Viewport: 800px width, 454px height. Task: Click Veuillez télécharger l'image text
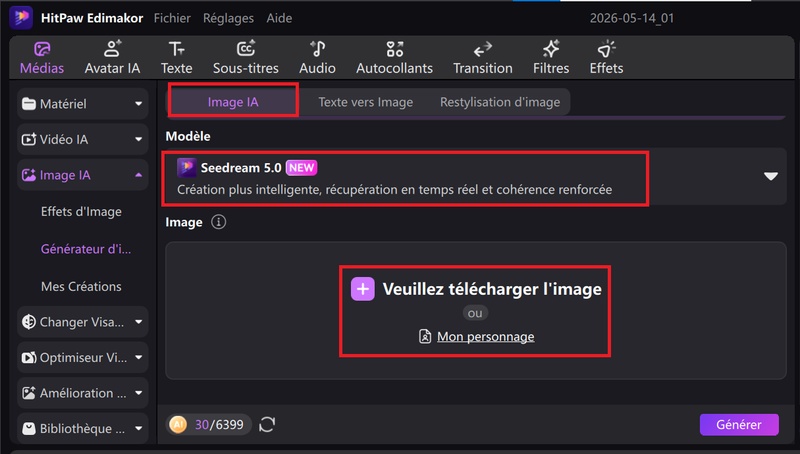[x=492, y=289]
